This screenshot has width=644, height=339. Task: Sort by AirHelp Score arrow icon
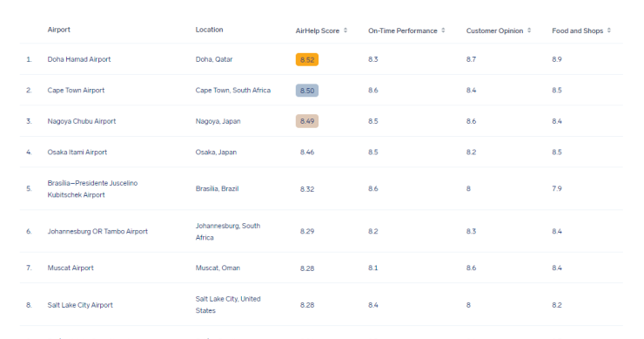345,31
